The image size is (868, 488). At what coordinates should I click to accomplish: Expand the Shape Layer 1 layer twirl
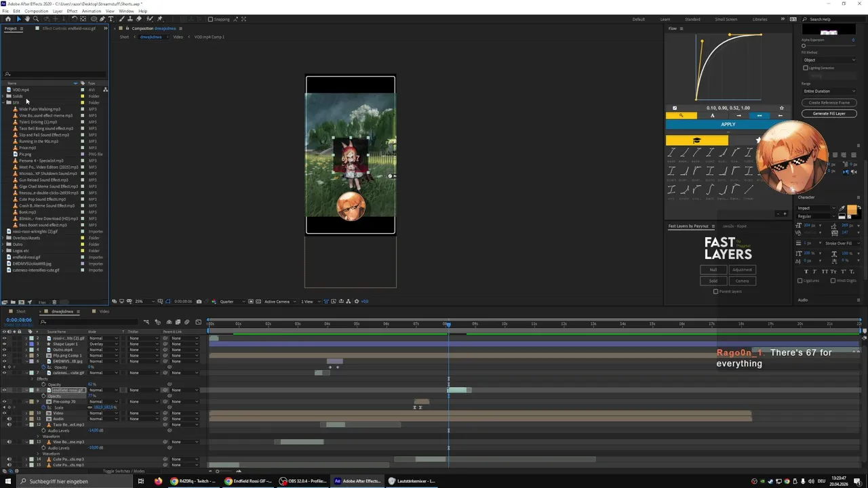click(26, 344)
